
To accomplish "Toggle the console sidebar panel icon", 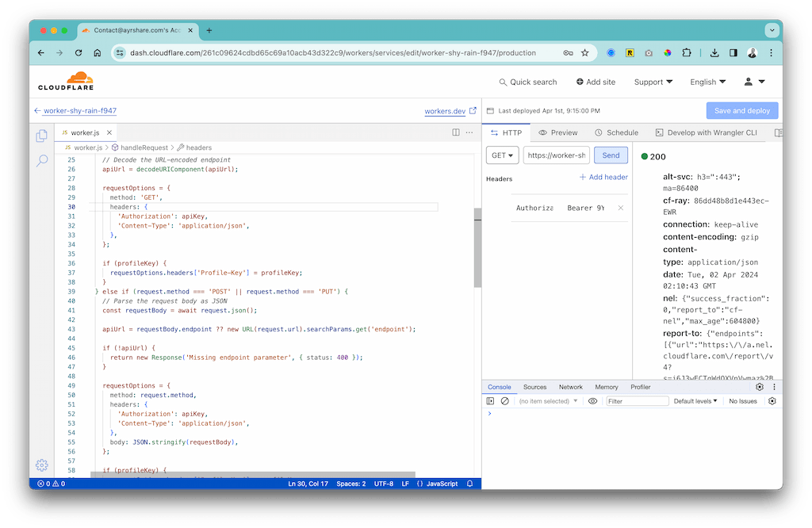I will [x=490, y=401].
